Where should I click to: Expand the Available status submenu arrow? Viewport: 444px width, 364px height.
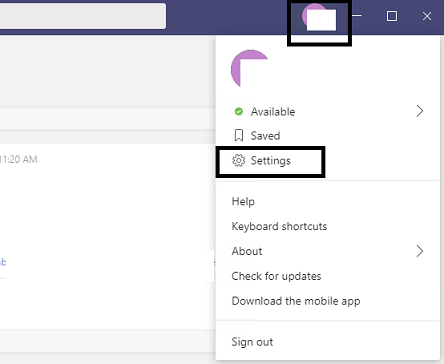point(420,111)
